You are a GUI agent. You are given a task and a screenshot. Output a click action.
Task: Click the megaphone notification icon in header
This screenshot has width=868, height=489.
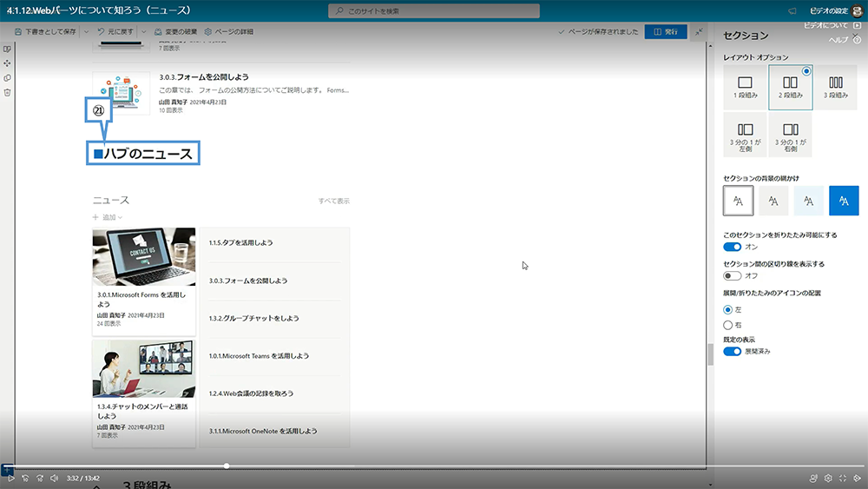tap(792, 10)
